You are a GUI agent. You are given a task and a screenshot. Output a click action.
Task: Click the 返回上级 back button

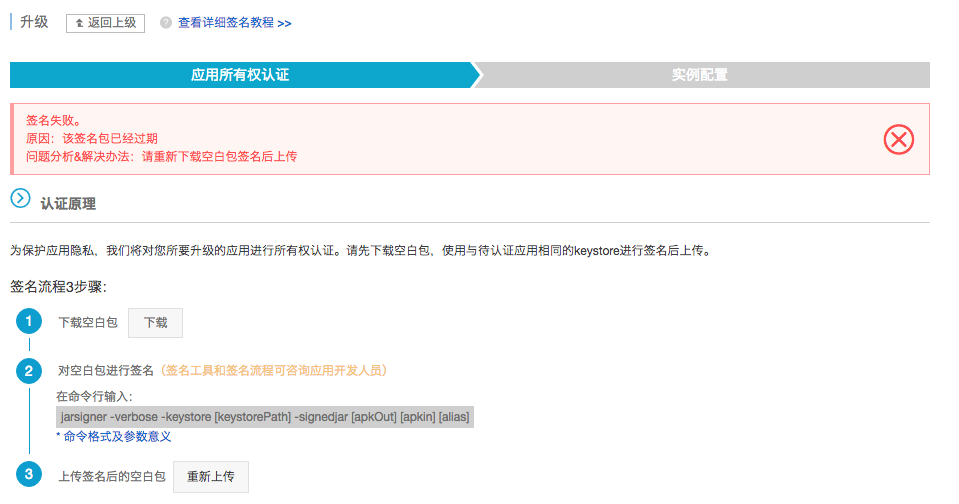[x=105, y=23]
